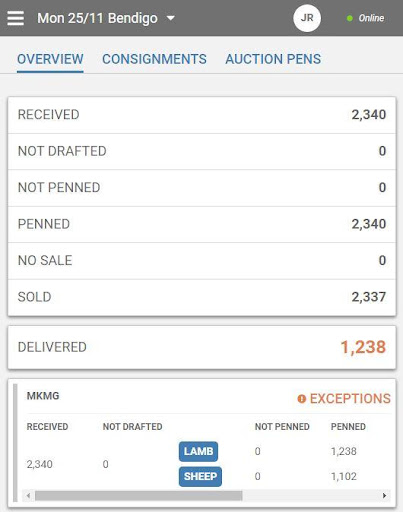Viewport: 403px width, 512px height.
Task: Click the exceptions alert icon
Action: coord(301,399)
